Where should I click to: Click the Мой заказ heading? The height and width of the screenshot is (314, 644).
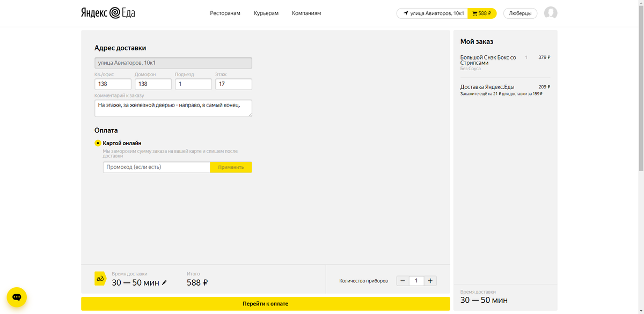[x=477, y=41]
